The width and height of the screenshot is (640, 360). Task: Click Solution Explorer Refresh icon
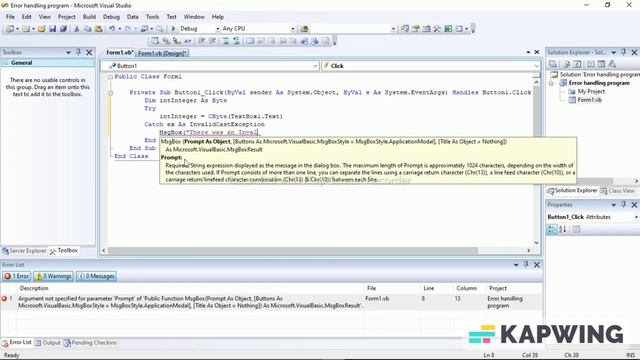pos(577,64)
